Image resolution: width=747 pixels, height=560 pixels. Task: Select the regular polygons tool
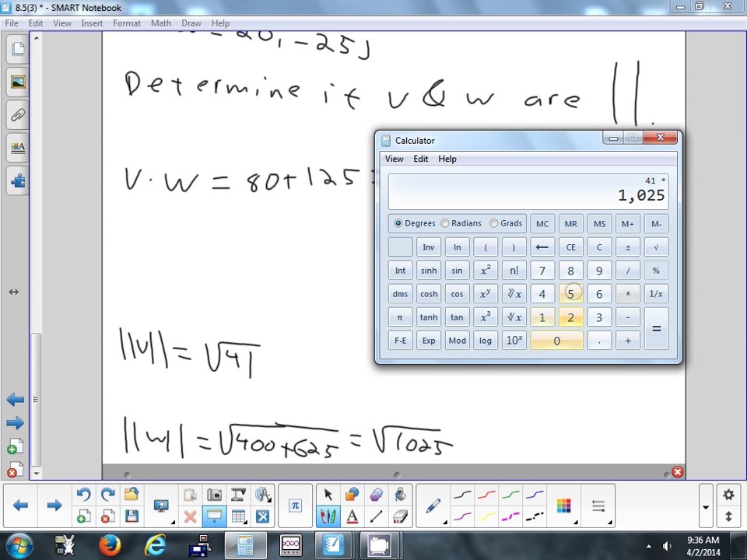pyautogui.click(x=377, y=495)
